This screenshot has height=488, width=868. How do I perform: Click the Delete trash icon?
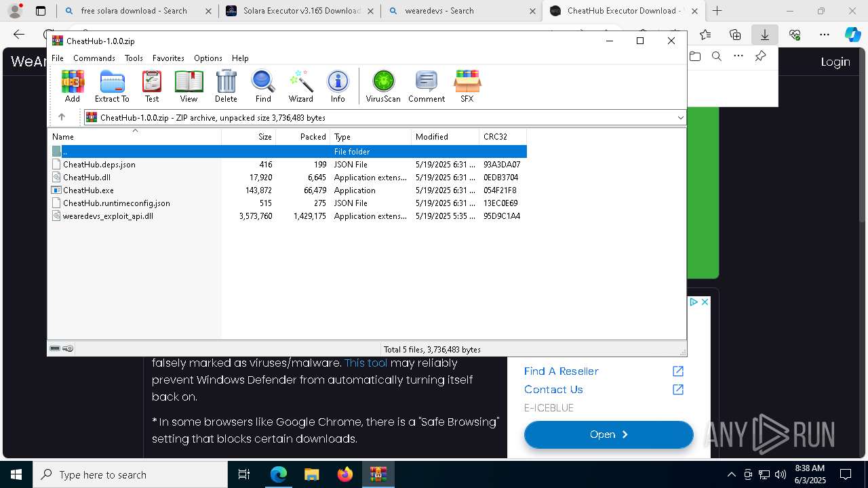pos(226,86)
